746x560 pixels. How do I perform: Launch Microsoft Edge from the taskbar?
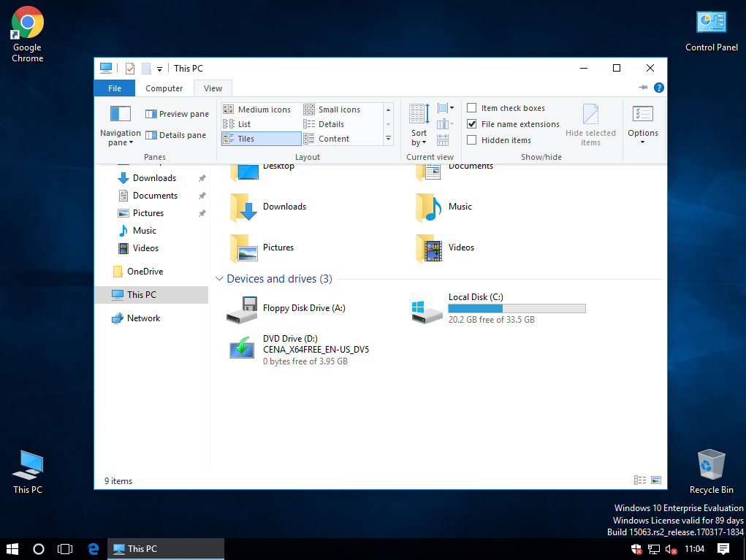click(92, 548)
